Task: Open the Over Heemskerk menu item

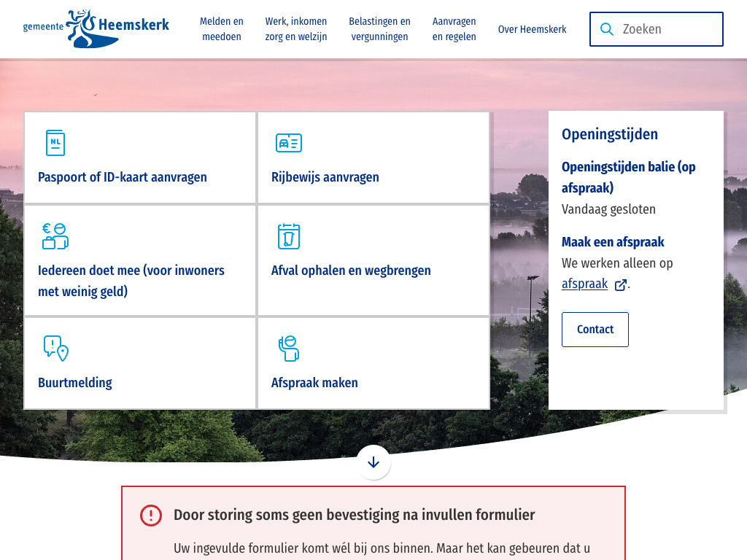Action: tap(532, 29)
